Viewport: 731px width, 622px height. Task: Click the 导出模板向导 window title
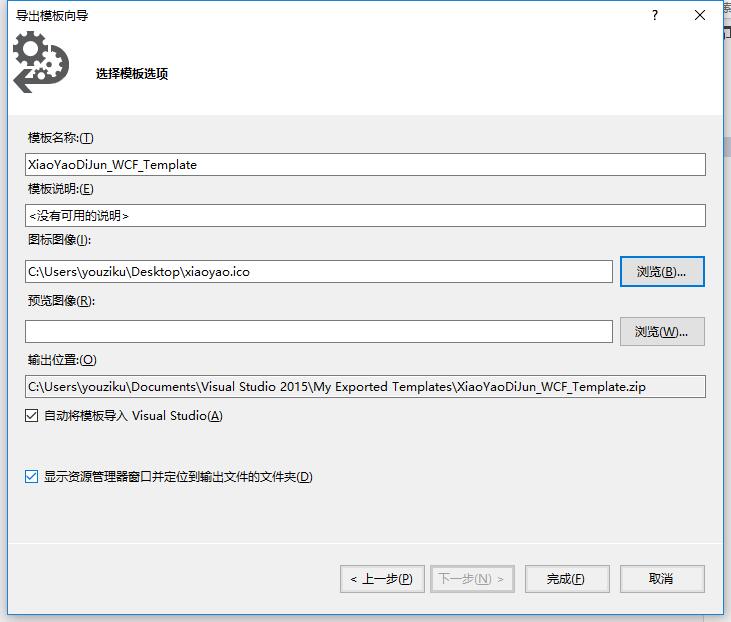pyautogui.click(x=52, y=16)
